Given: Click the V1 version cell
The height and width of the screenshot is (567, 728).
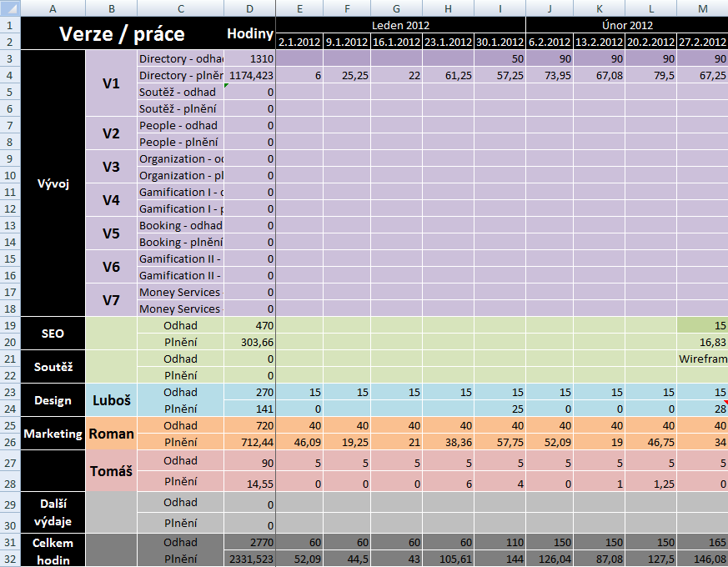Looking at the screenshot, I should click(112, 83).
